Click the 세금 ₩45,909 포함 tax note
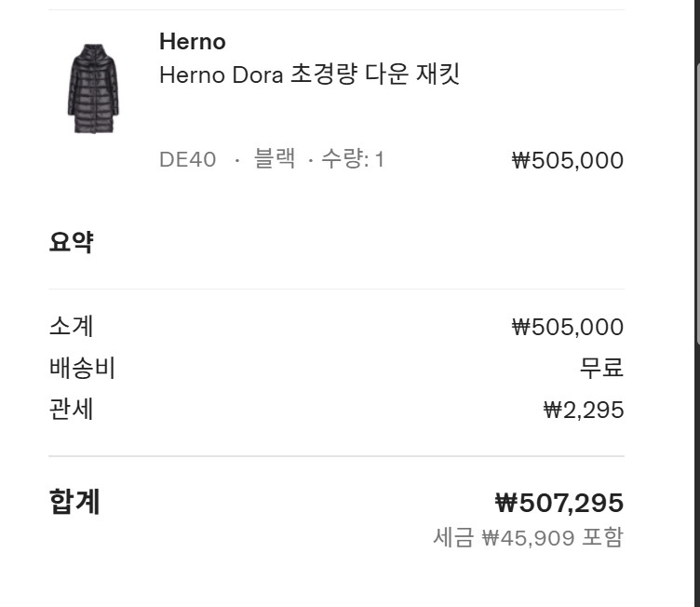700x607 pixels. pyautogui.click(x=528, y=537)
